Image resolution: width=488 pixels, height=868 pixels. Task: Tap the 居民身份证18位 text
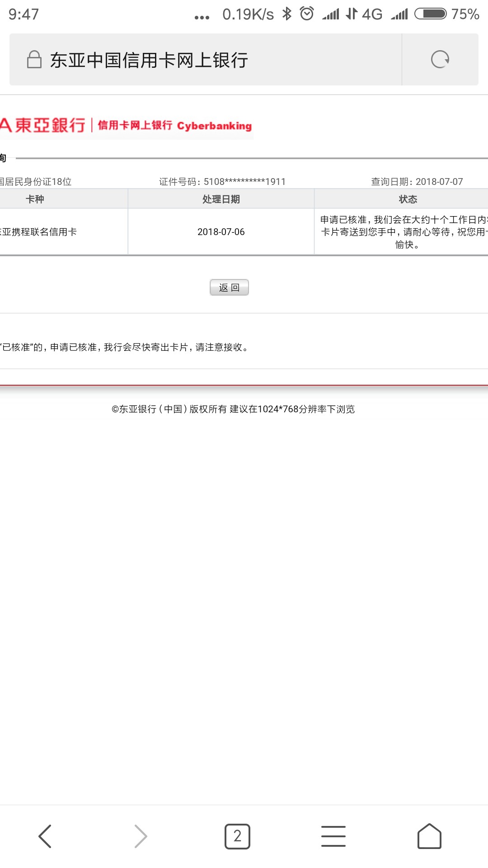[36, 182]
